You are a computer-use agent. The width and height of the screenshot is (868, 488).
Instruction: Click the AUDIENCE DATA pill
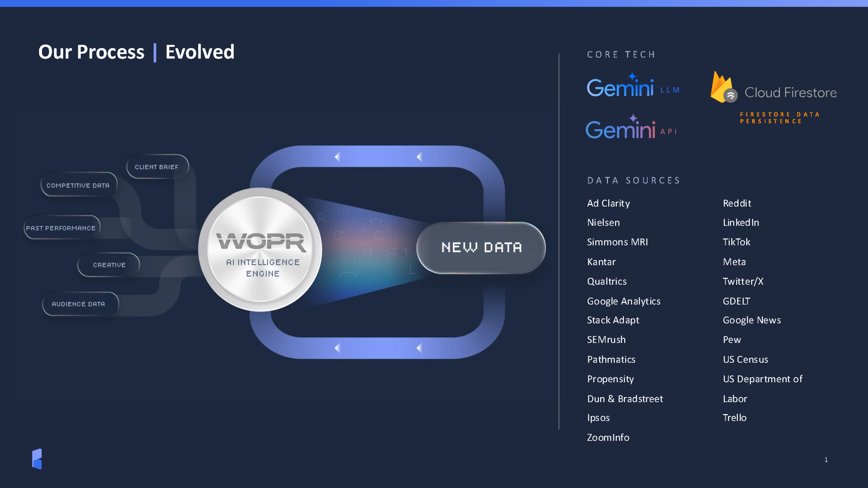79,304
